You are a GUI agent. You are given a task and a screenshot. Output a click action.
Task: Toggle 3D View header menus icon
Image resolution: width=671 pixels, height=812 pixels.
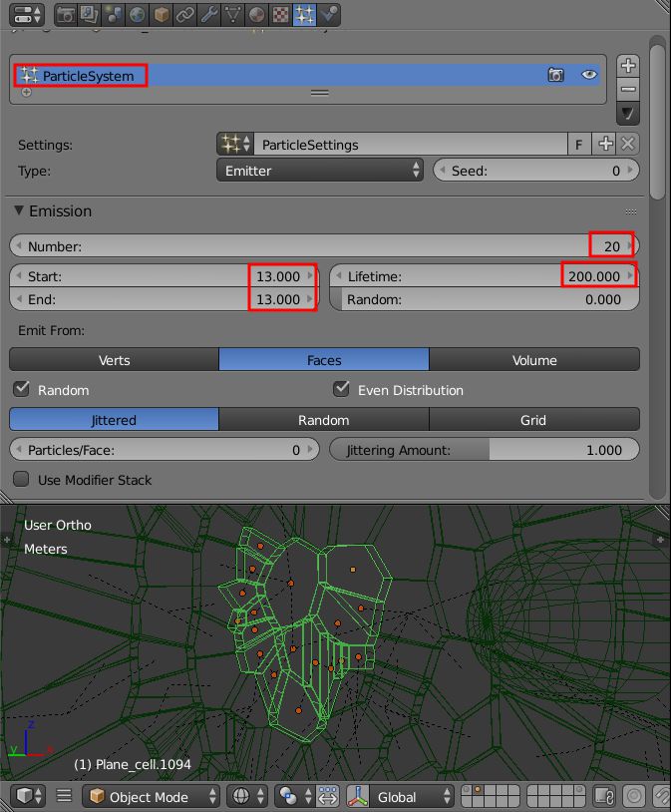coord(64,795)
